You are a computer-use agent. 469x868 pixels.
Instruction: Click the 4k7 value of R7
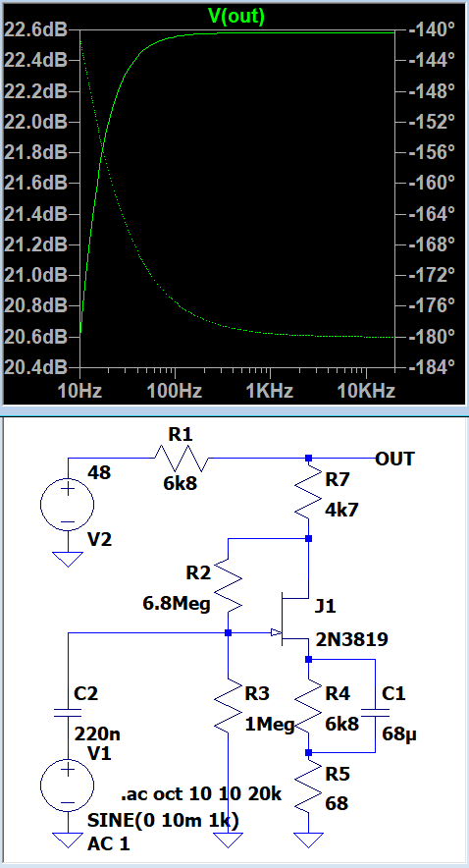tap(341, 510)
